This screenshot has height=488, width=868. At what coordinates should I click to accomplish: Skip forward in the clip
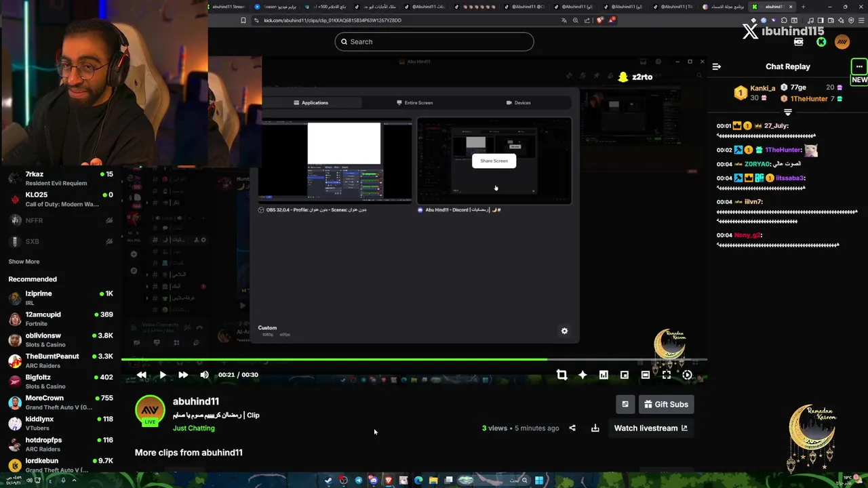point(183,375)
